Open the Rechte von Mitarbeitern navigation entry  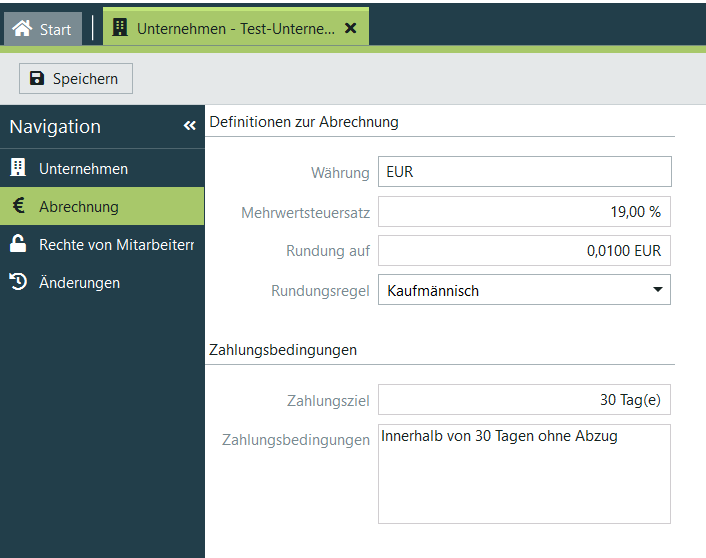(115, 244)
